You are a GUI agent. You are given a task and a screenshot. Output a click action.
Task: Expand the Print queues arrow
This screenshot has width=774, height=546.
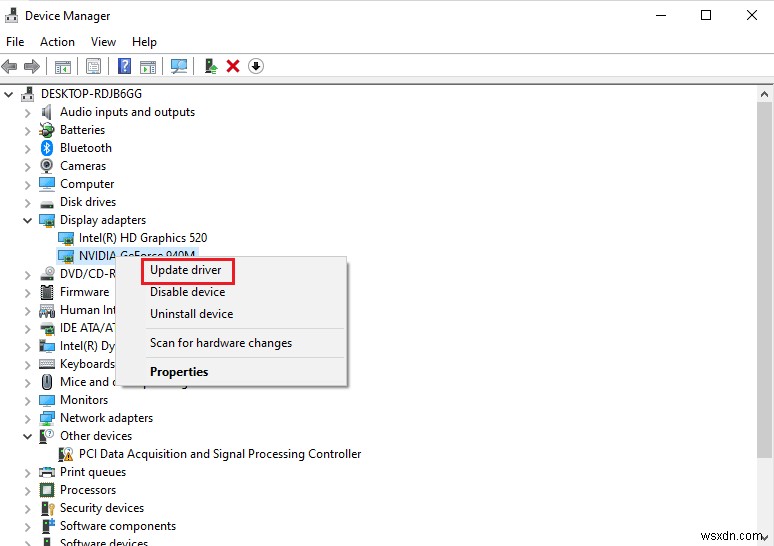[x=28, y=473]
